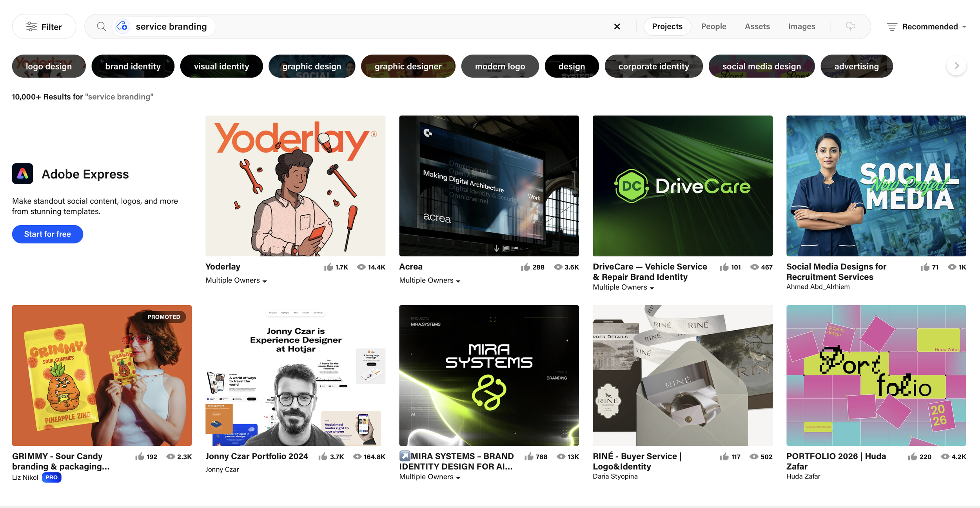Click Daria Styopina author link

pos(615,477)
